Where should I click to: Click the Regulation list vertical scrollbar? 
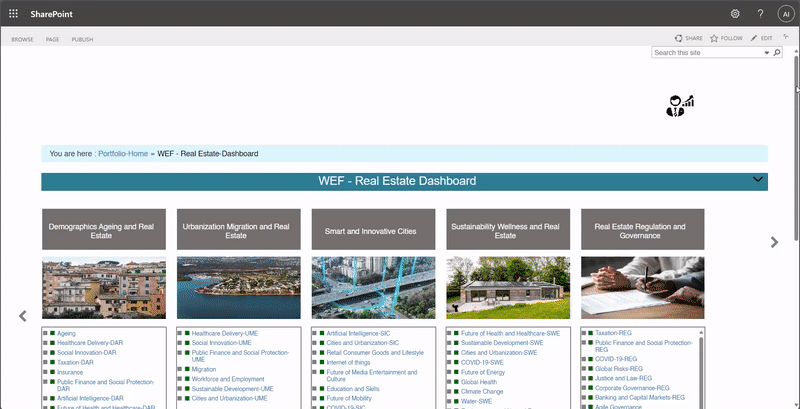click(x=701, y=371)
